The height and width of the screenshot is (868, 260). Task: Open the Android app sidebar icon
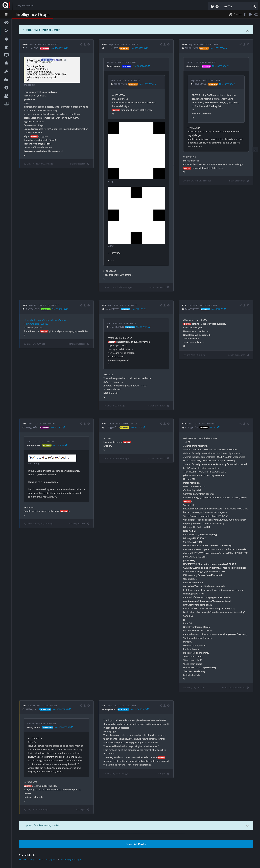tap(6, 39)
